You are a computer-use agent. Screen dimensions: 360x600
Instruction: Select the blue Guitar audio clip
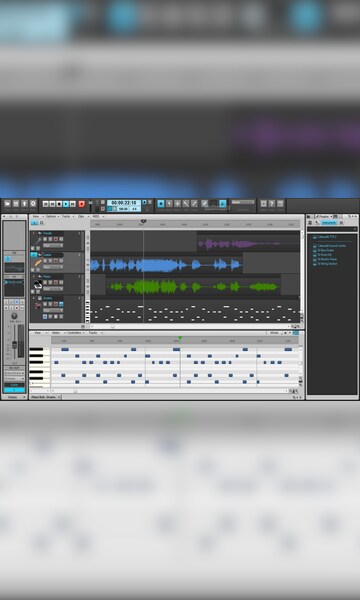coord(166,264)
